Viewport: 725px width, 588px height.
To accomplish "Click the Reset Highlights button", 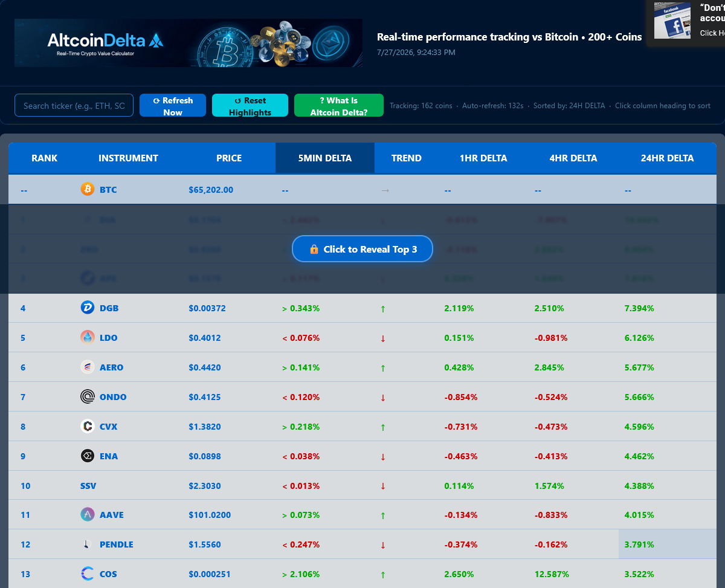I will pos(250,105).
